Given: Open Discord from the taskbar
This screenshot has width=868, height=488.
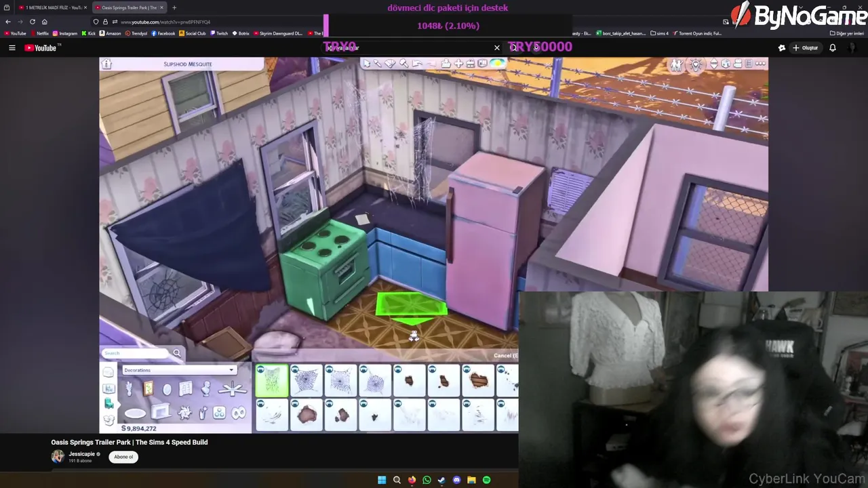Looking at the screenshot, I should pyautogui.click(x=456, y=480).
